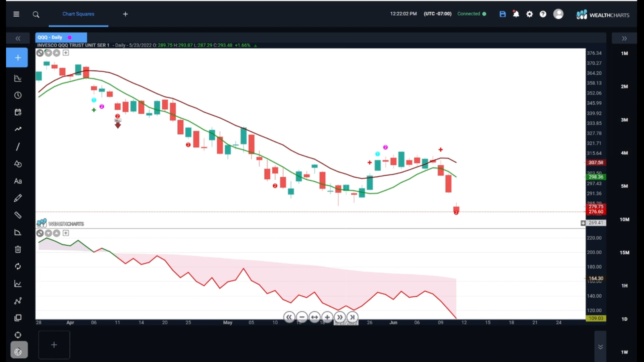The width and height of the screenshot is (644, 362).
Task: Switch to the Chart Squares tab
Action: coord(78,14)
